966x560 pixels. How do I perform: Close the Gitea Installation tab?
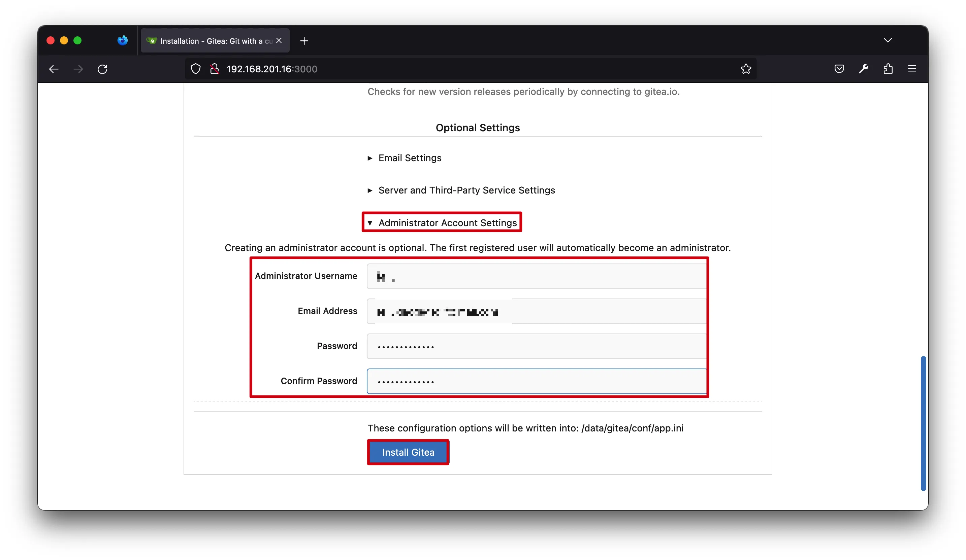[279, 41]
